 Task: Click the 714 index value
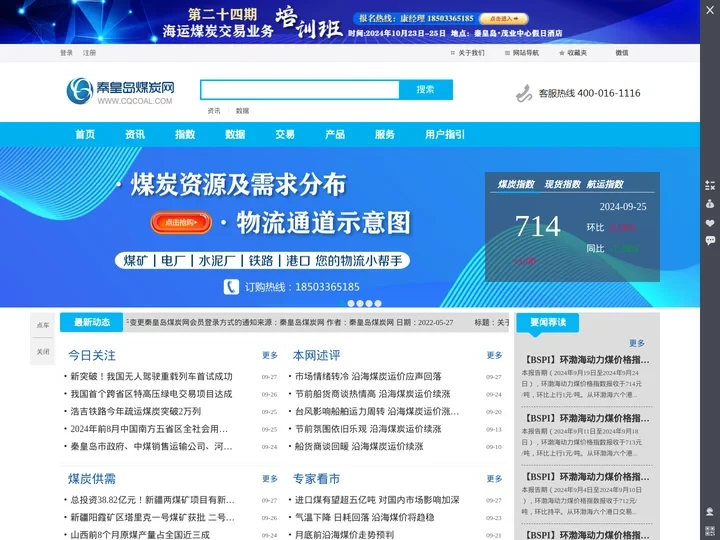(x=538, y=226)
